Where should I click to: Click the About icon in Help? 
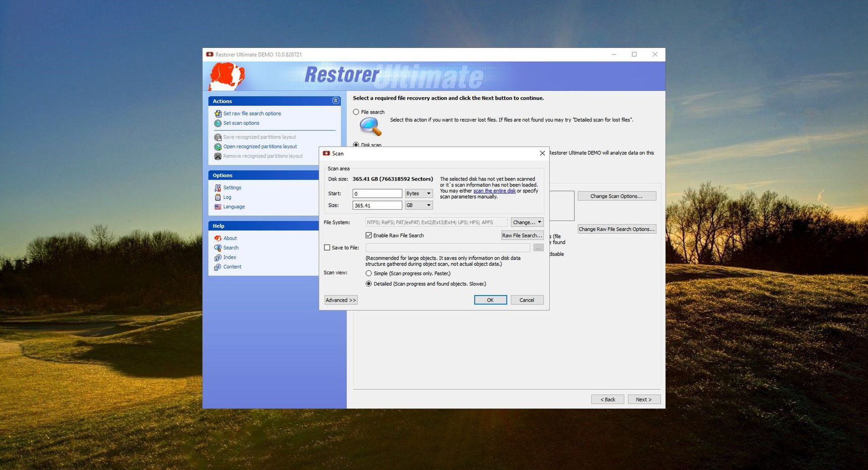pos(218,238)
